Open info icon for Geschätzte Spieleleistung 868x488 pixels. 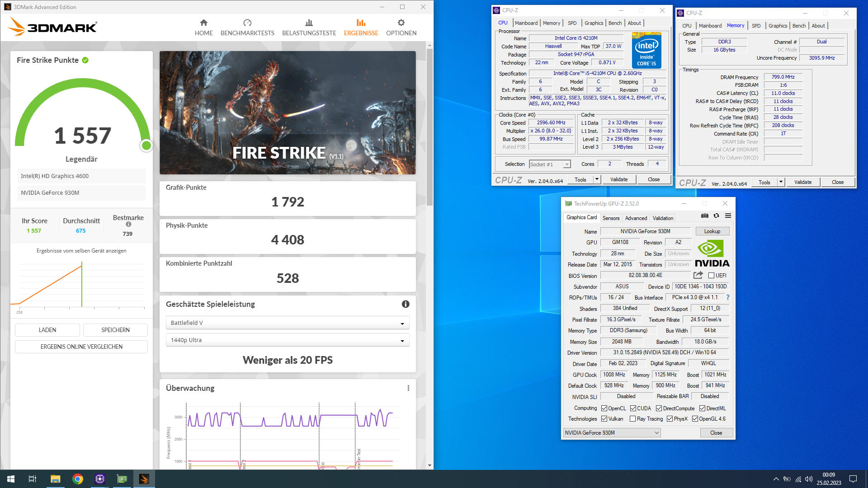click(x=406, y=304)
